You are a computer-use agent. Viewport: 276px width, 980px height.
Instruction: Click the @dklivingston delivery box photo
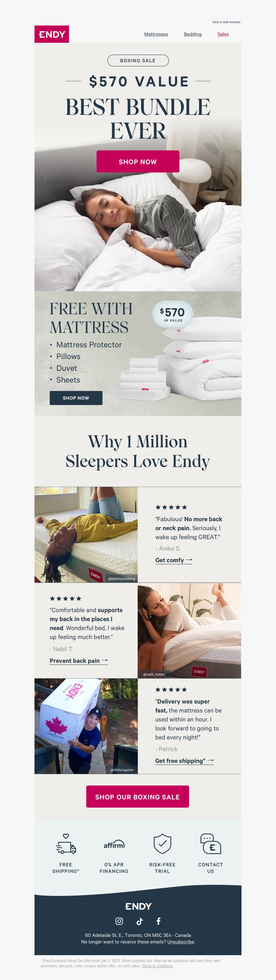86,726
